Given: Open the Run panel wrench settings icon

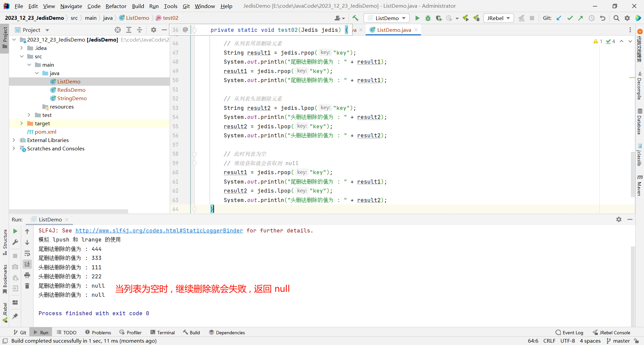Looking at the screenshot, I should (x=15, y=242).
